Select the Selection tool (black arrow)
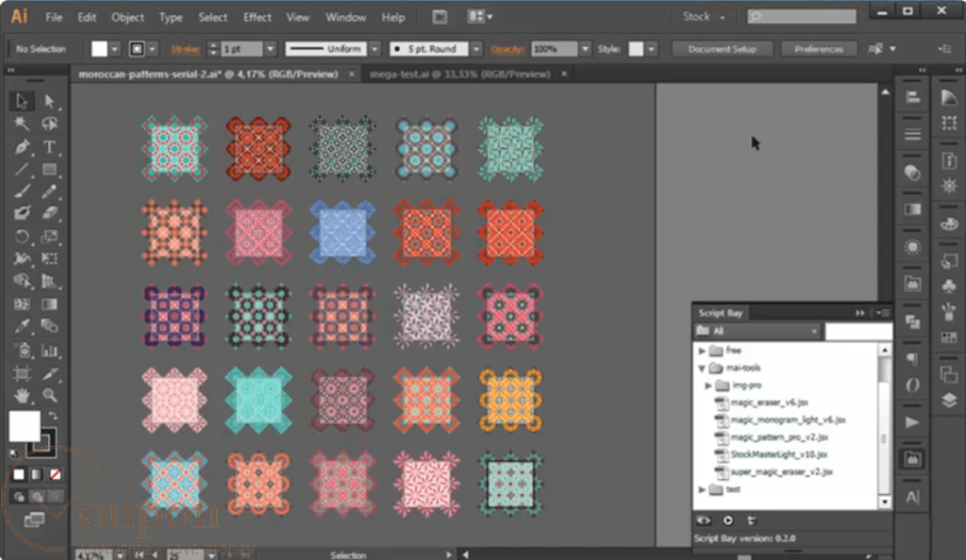 [x=22, y=101]
